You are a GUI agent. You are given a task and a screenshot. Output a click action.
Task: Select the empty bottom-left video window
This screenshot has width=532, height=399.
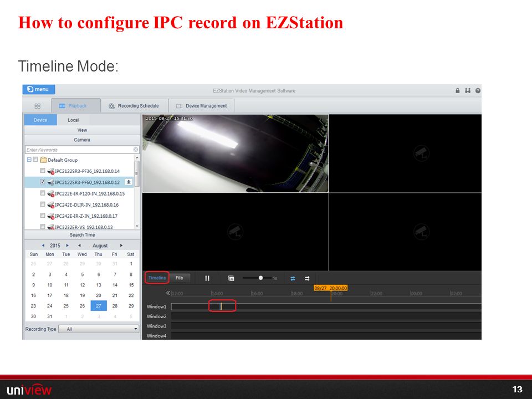tap(235, 232)
